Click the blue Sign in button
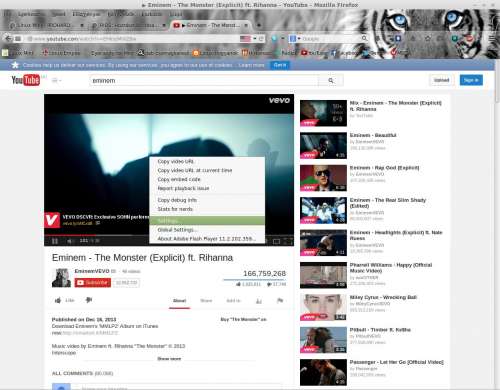500x390 pixels. point(471,80)
